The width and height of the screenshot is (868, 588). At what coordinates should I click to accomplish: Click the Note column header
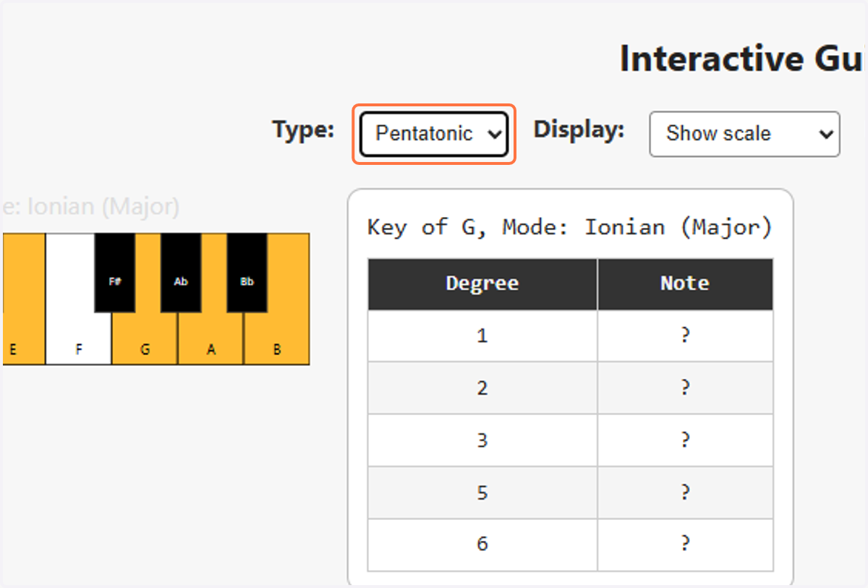pyautogui.click(x=685, y=284)
